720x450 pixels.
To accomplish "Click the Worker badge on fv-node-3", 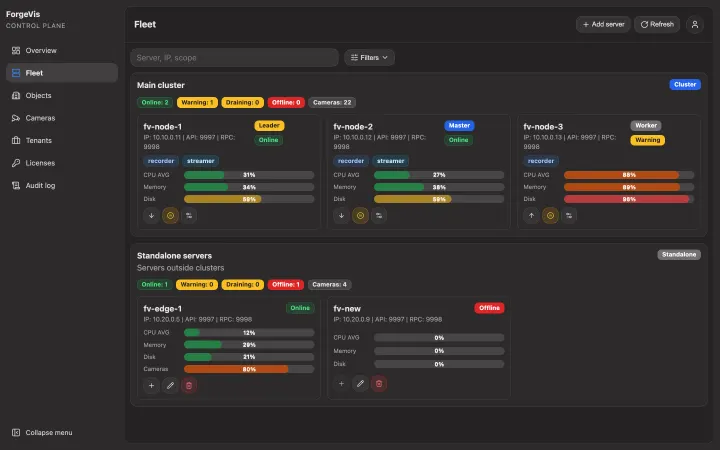I will [646, 125].
